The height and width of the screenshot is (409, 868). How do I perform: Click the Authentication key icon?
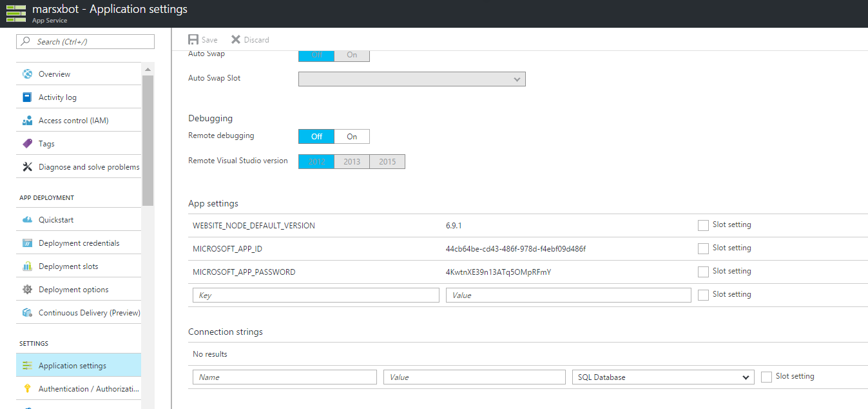[x=27, y=389]
